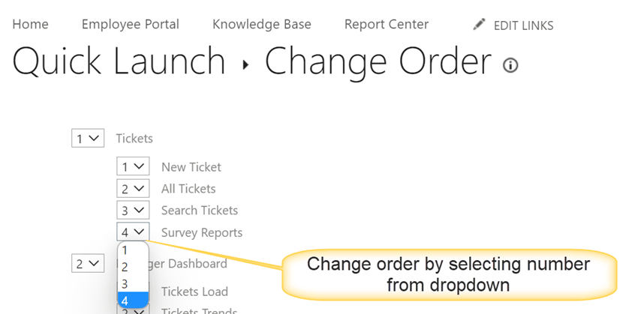The image size is (644, 314).
Task: Open the Knowledge Base navigation link
Action: pyautogui.click(x=262, y=25)
